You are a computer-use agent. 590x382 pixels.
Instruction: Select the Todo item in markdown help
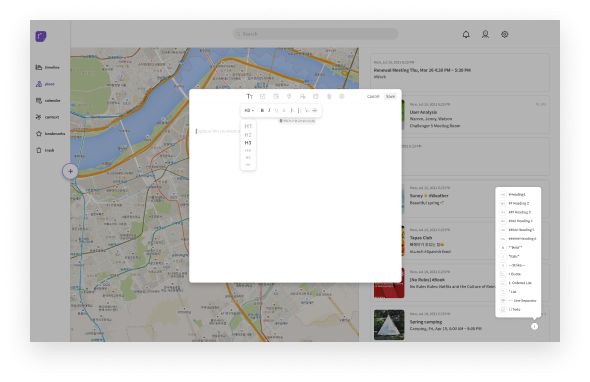(518, 309)
